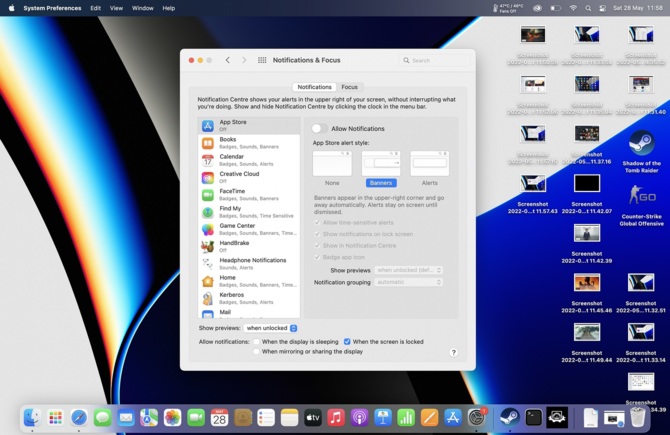Open the Edit menu
The height and width of the screenshot is (435, 670).
point(96,8)
